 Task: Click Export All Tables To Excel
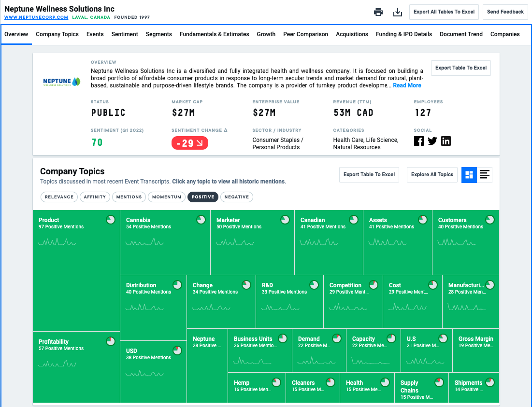coord(444,12)
